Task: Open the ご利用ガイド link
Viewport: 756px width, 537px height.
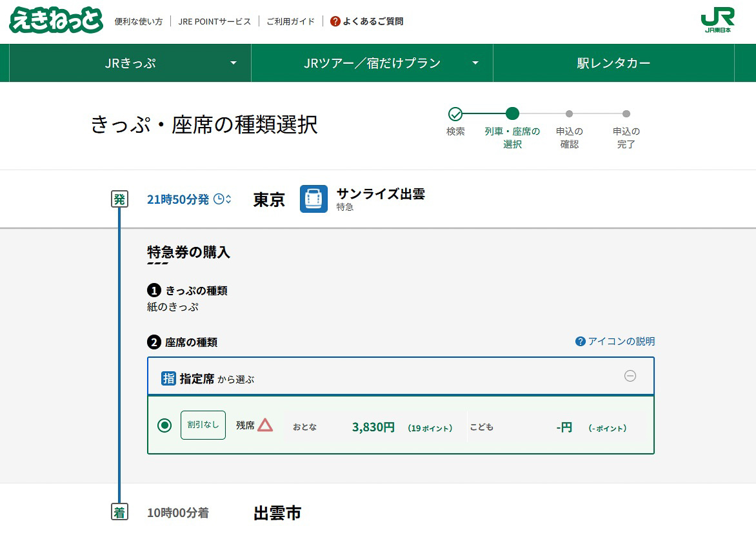Action: 289,20
